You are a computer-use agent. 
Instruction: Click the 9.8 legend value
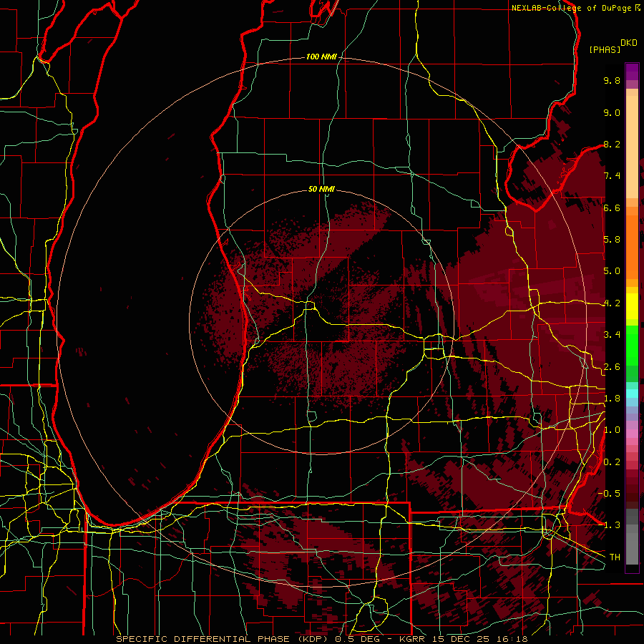612,80
